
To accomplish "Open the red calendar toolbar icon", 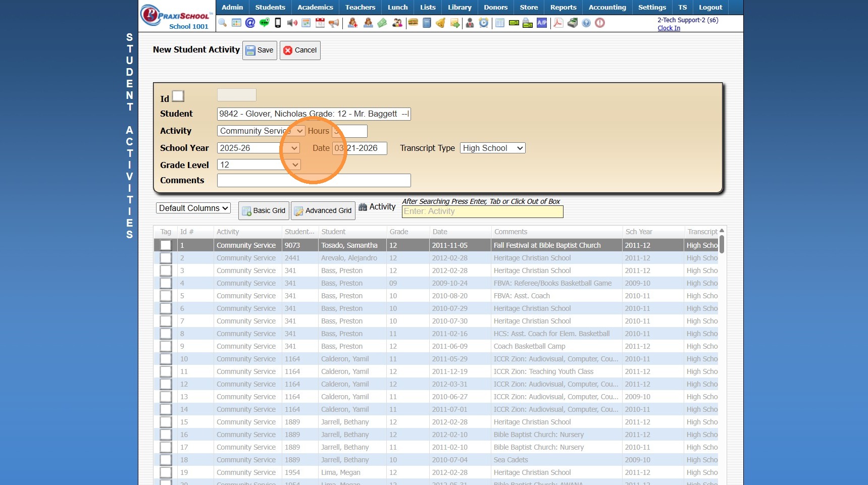I will click(x=320, y=23).
